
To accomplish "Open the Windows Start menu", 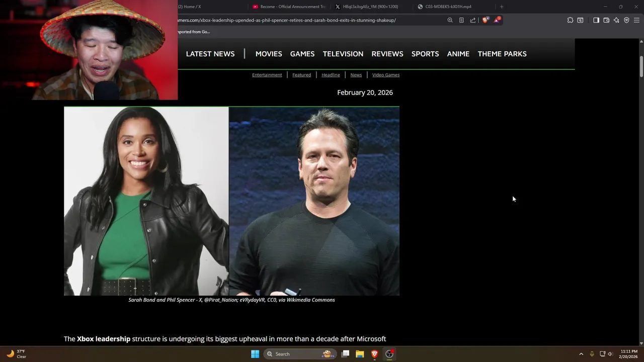I will tap(255, 354).
